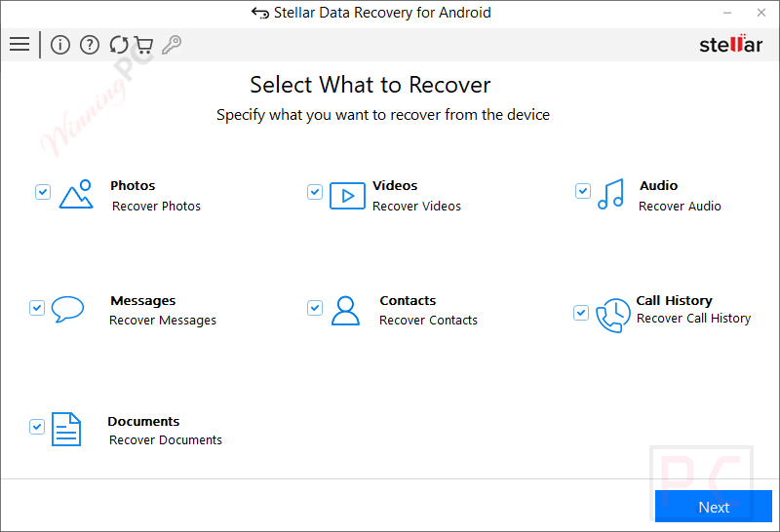Click the back arrow in title bar
The height and width of the screenshot is (532, 780).
(x=260, y=13)
